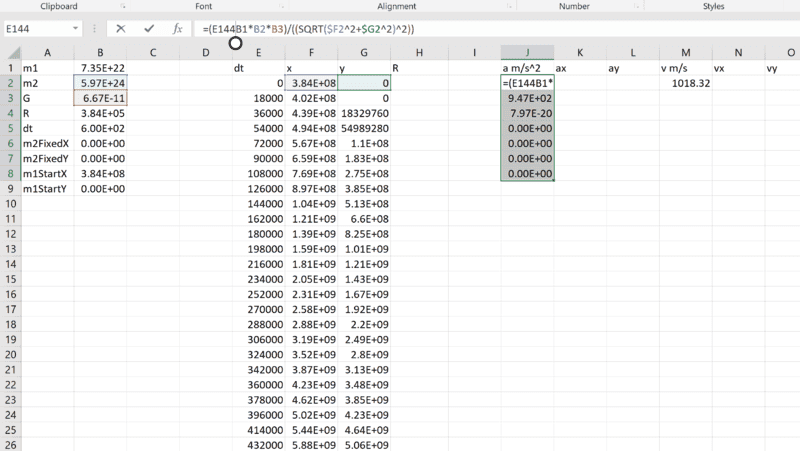
Task: Click the Select All corner triangle
Action: [9, 52]
